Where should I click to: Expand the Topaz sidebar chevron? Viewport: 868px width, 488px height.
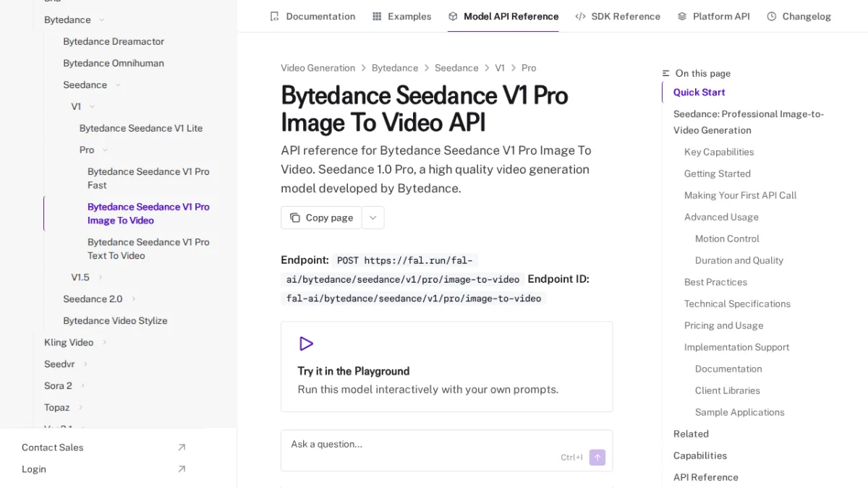coord(80,408)
